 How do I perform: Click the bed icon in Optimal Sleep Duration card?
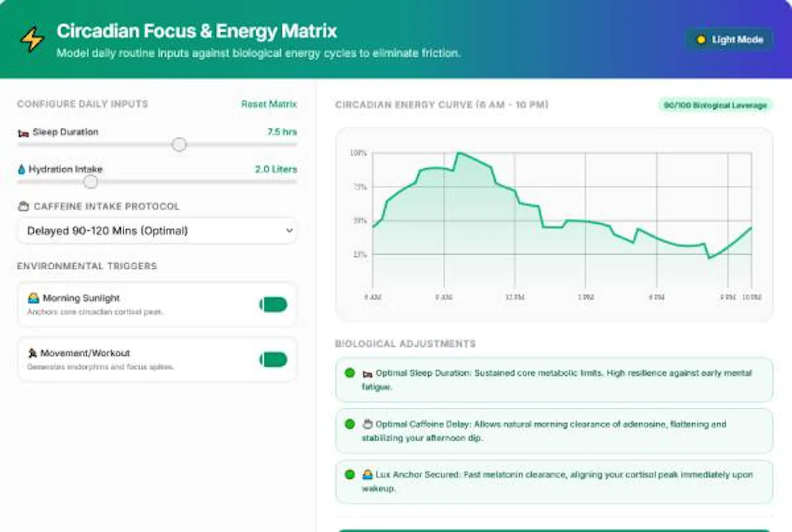(367, 374)
